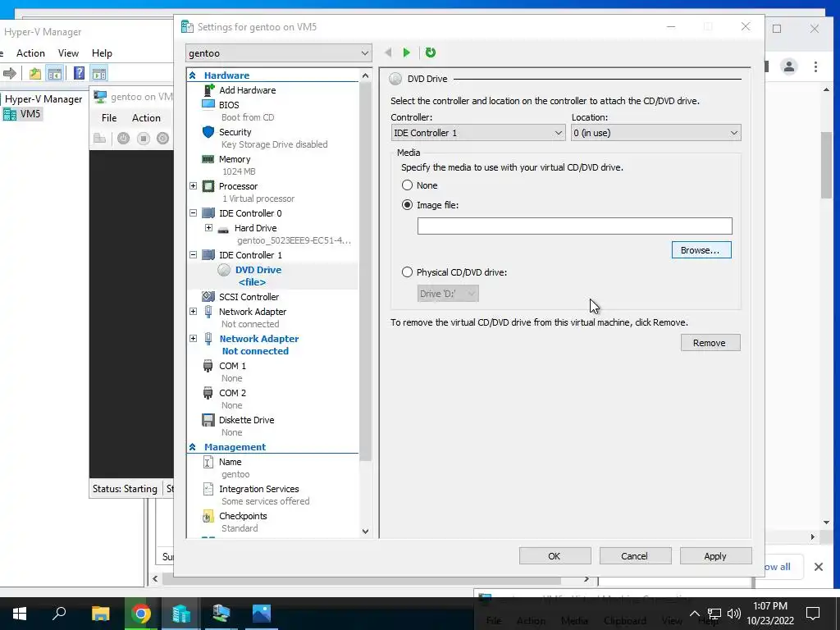The width and height of the screenshot is (840, 630).
Task: Click the action pane icon in Hyper-V Manager toolbar
Action: 98,73
